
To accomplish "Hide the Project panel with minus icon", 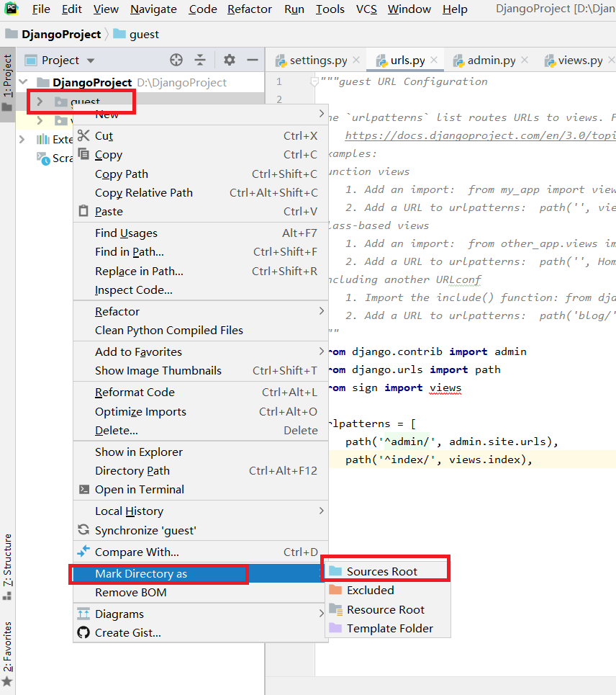I will 253,60.
